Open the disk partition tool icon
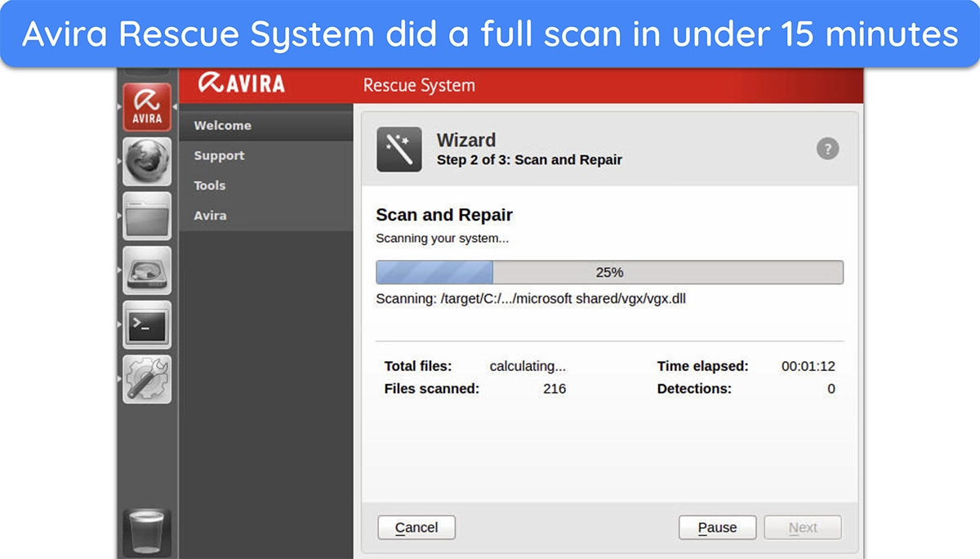This screenshot has width=980, height=559. (x=147, y=271)
